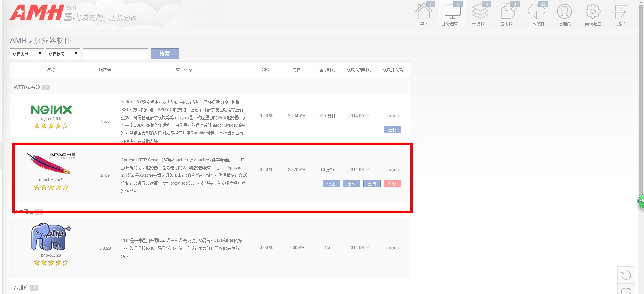Click 重载 button in the Nginx row

coord(392,130)
